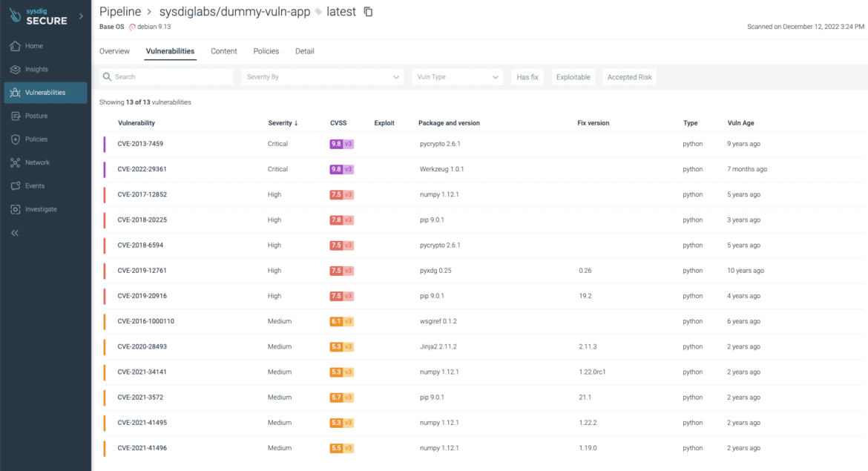868x471 pixels.
Task: Open the Events sidebar icon
Action: click(16, 186)
